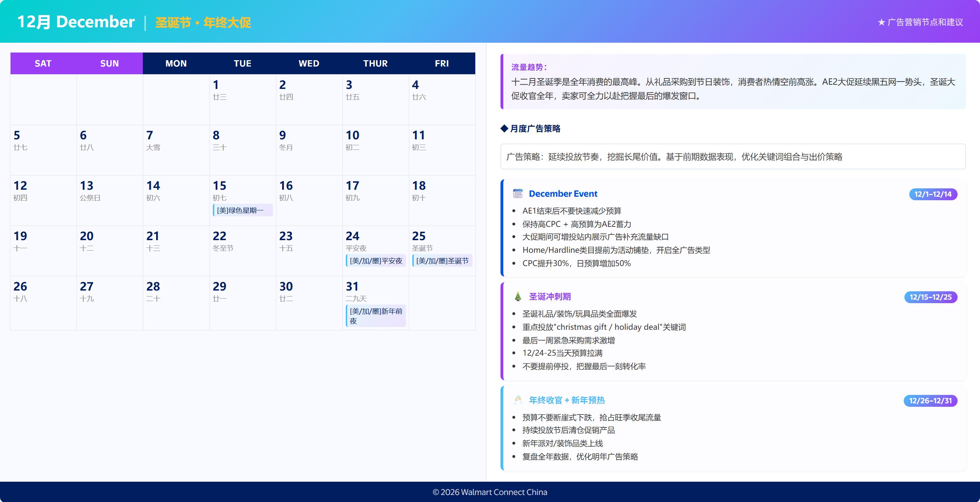This screenshot has width=980, height=502.
Task: Click the Walmart Connect China copyright text
Action: coord(490,492)
